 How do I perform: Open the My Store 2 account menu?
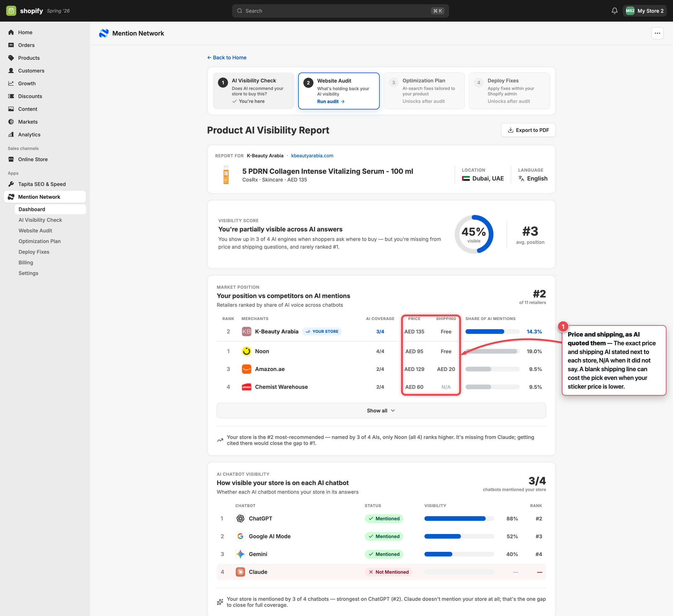[x=644, y=11]
